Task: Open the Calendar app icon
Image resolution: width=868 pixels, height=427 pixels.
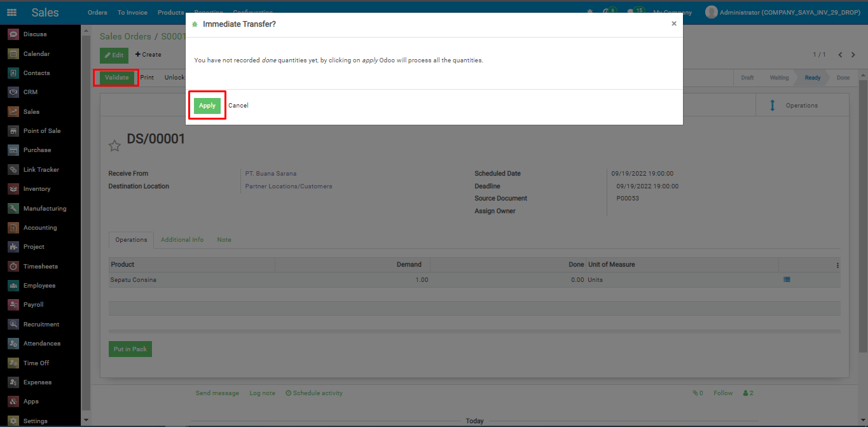Action: (13, 54)
